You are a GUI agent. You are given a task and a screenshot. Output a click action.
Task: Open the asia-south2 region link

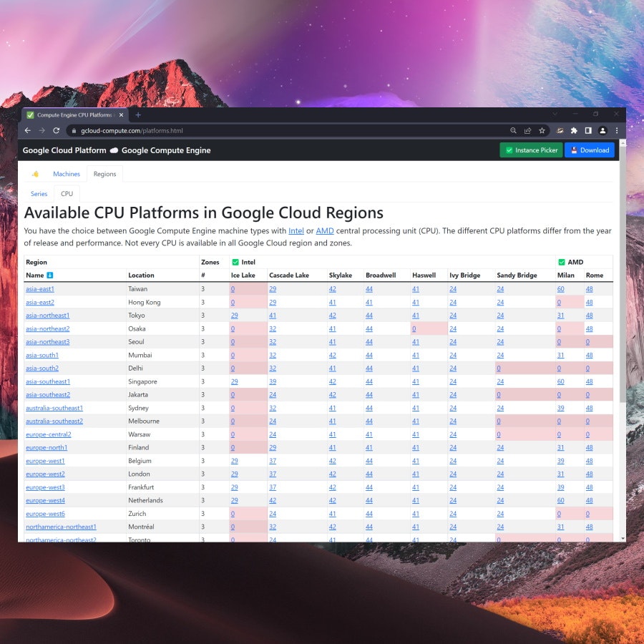click(42, 368)
